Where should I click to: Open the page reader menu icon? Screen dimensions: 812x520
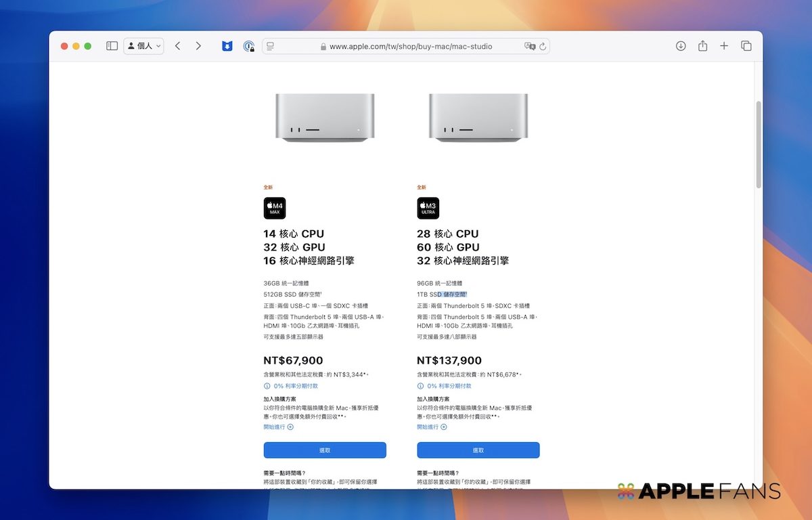point(270,46)
